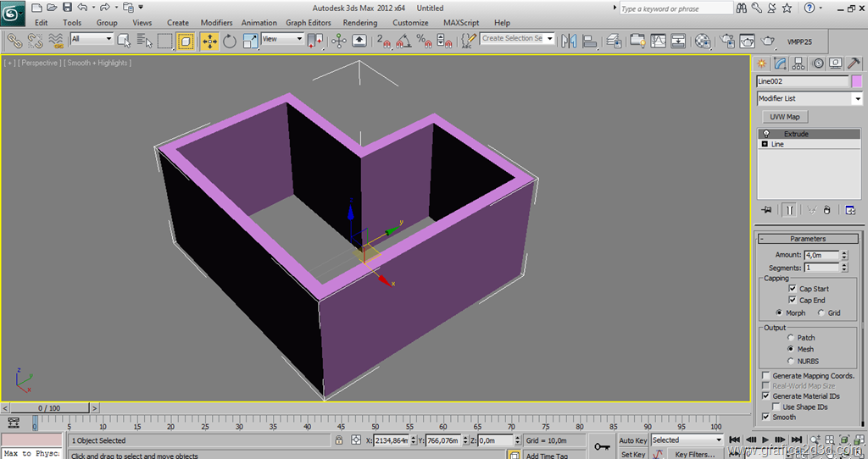The width and height of the screenshot is (868, 459).
Task: Open the Mirror tool in toolbar
Action: point(569,41)
